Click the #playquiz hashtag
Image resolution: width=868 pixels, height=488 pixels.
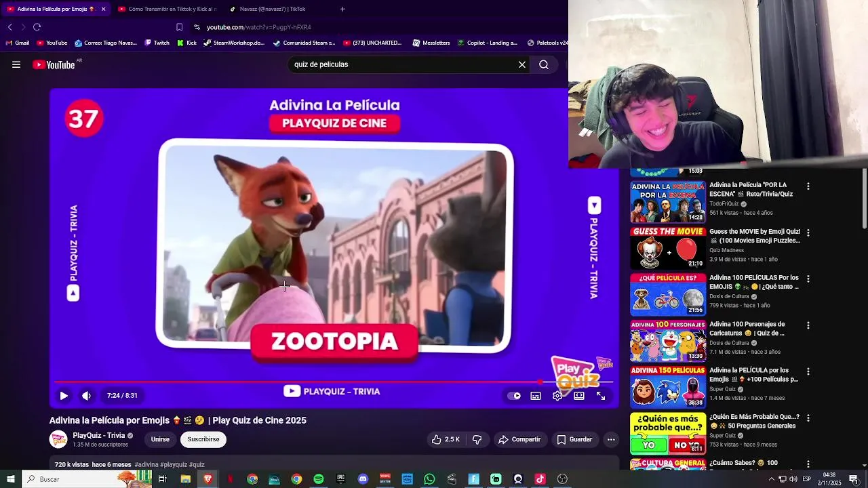tap(174, 464)
